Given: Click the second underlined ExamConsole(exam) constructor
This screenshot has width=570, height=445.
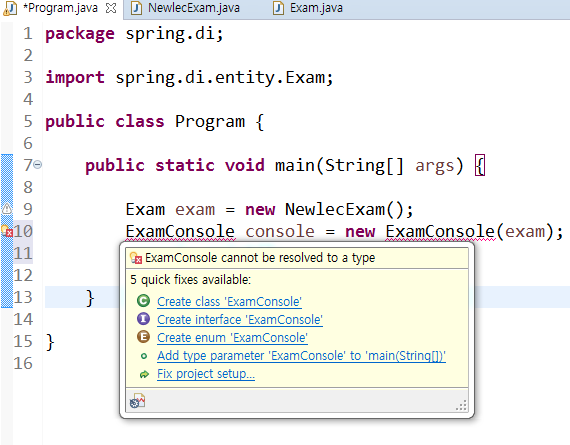Looking at the screenshot, I should point(469,232).
